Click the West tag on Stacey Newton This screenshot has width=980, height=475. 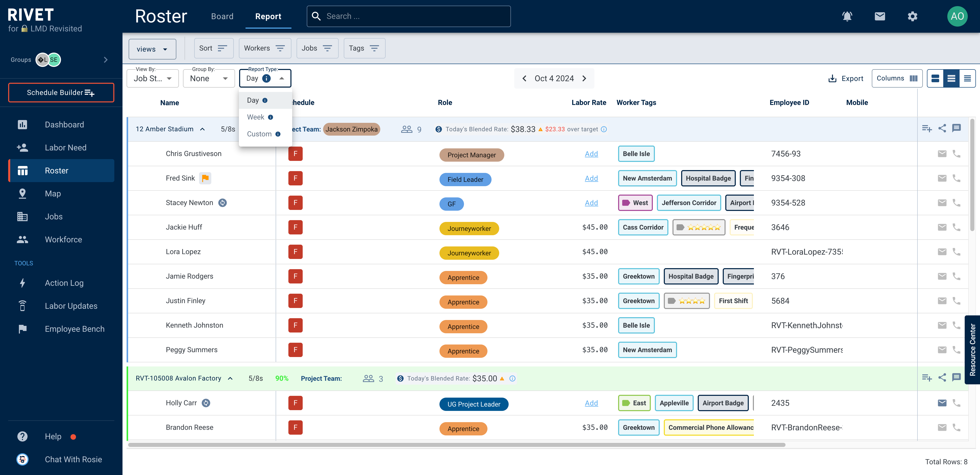pos(635,203)
